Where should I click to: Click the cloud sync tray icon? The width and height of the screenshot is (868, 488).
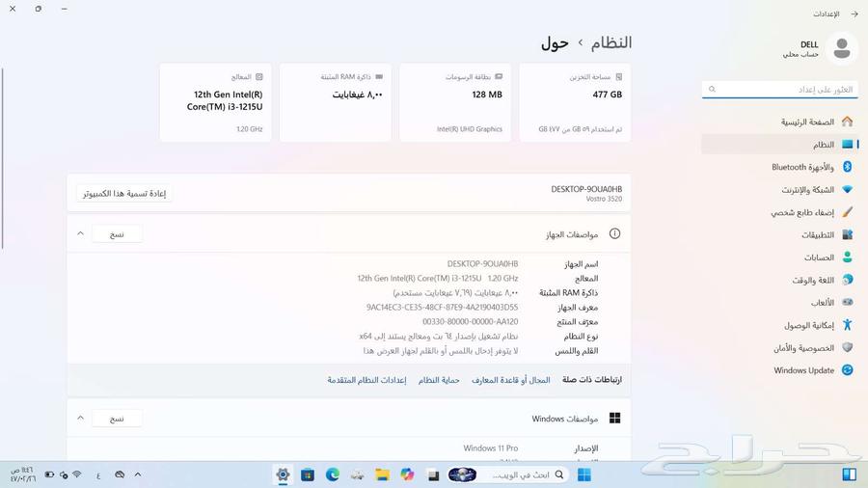(120, 474)
